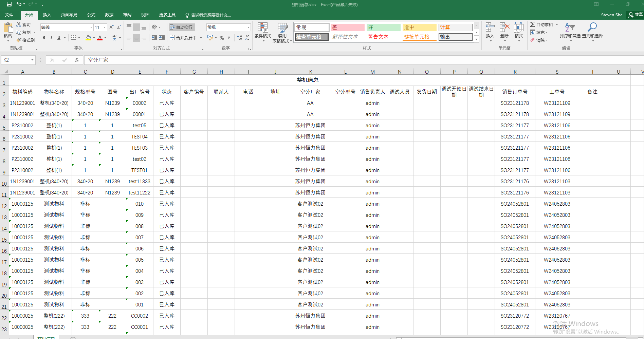Click the increase indent icon
This screenshot has width=644, height=339.
click(x=162, y=38)
